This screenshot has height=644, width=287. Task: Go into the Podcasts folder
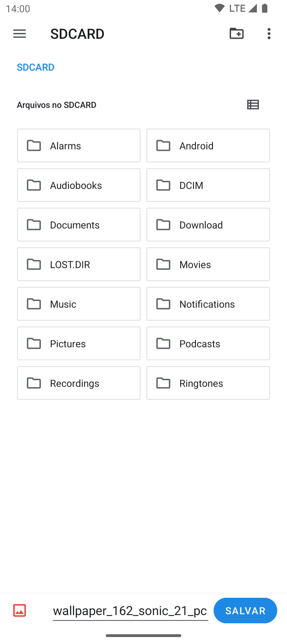[208, 344]
